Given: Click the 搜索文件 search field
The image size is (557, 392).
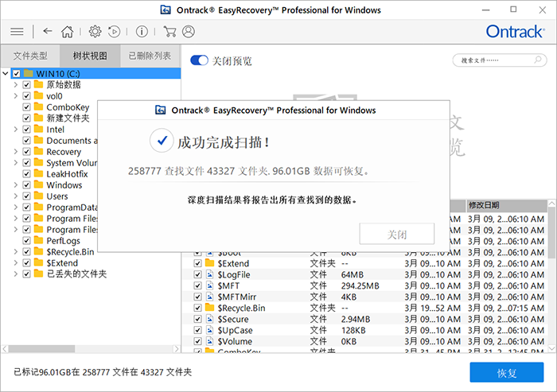Looking at the screenshot, I should (497, 60).
